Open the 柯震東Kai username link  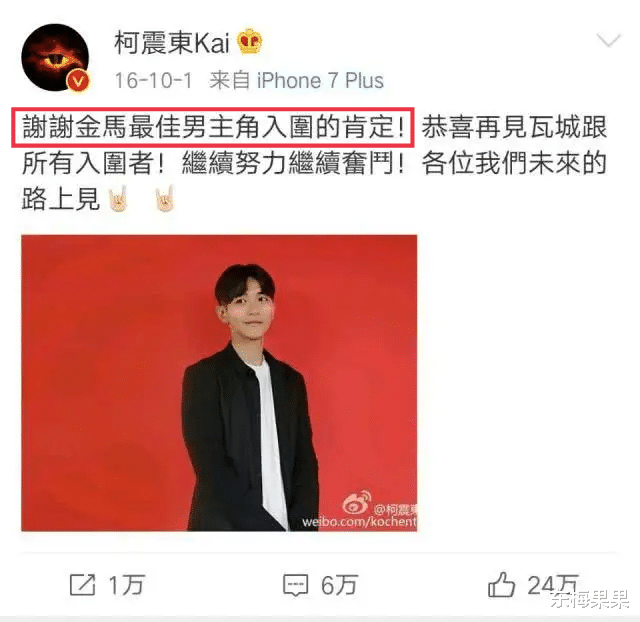[x=171, y=42]
